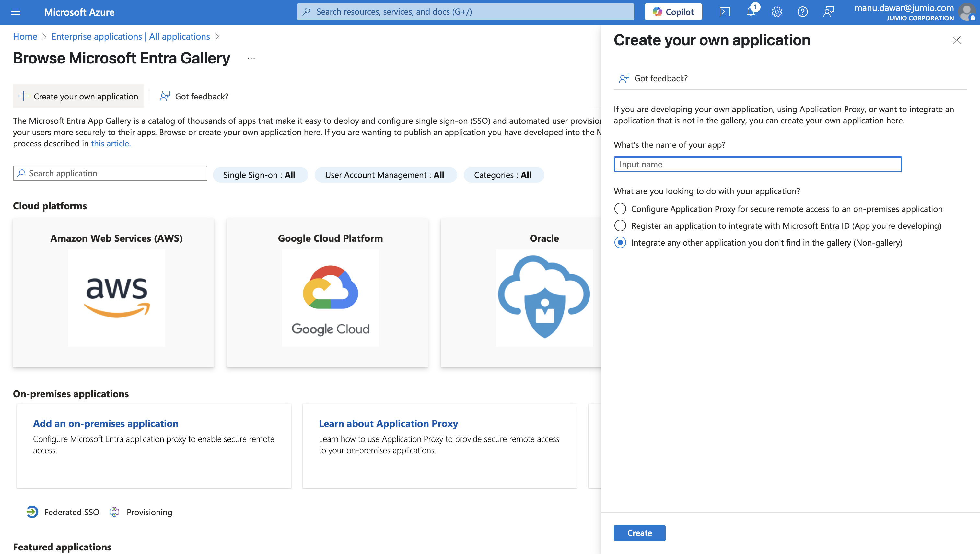
Task: Click Got feedback? in the side panel
Action: [x=653, y=78]
